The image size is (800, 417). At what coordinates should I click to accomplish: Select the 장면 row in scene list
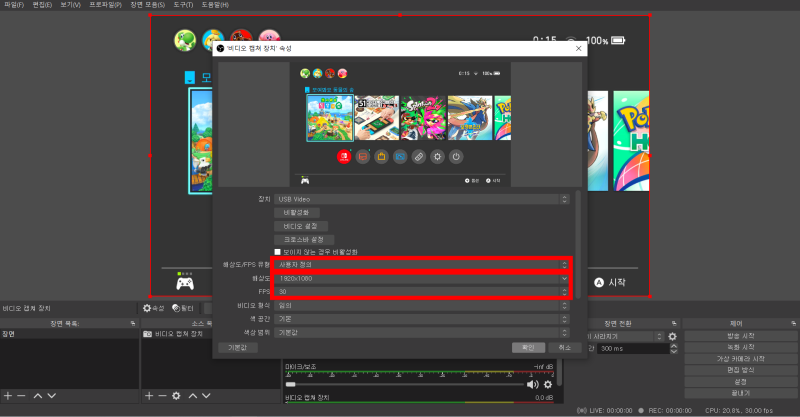(x=69, y=334)
